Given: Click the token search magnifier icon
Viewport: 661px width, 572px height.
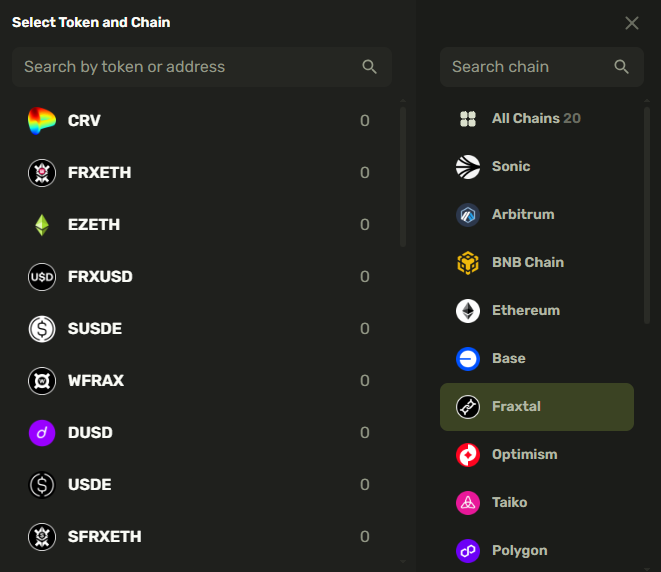Looking at the screenshot, I should point(370,67).
